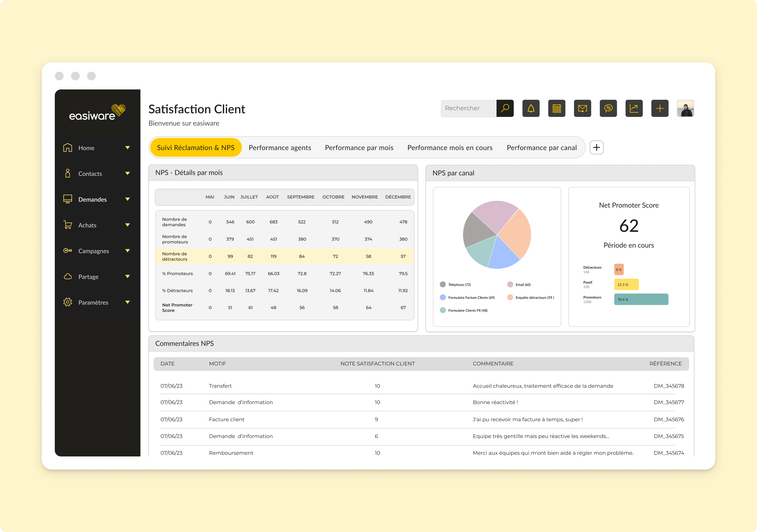Open the notifications bell icon
757x532 pixels.
pos(531,108)
